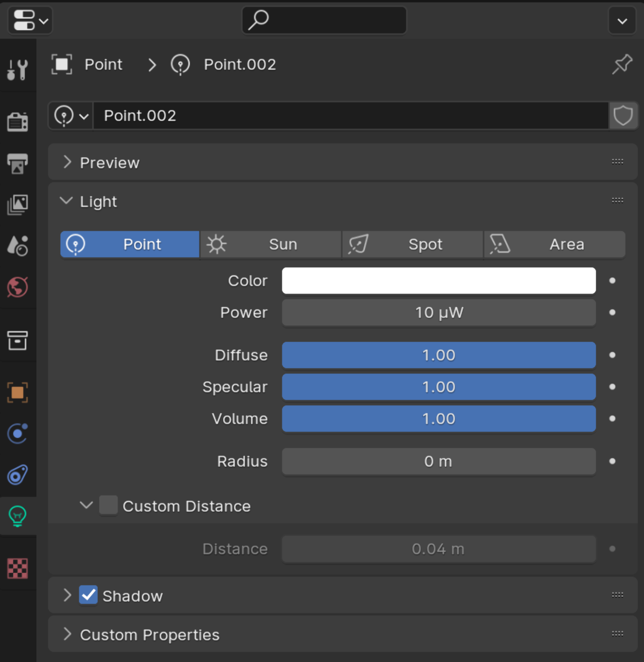Switch light type to Sun
The image size is (644, 662).
271,244
